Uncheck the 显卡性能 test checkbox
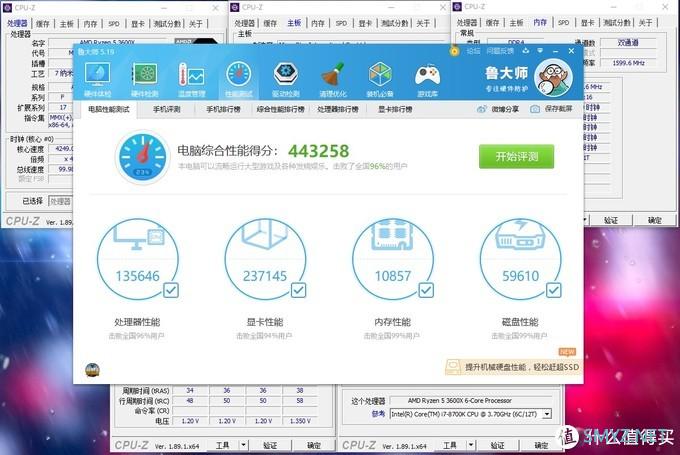The image size is (680, 455). (298, 290)
